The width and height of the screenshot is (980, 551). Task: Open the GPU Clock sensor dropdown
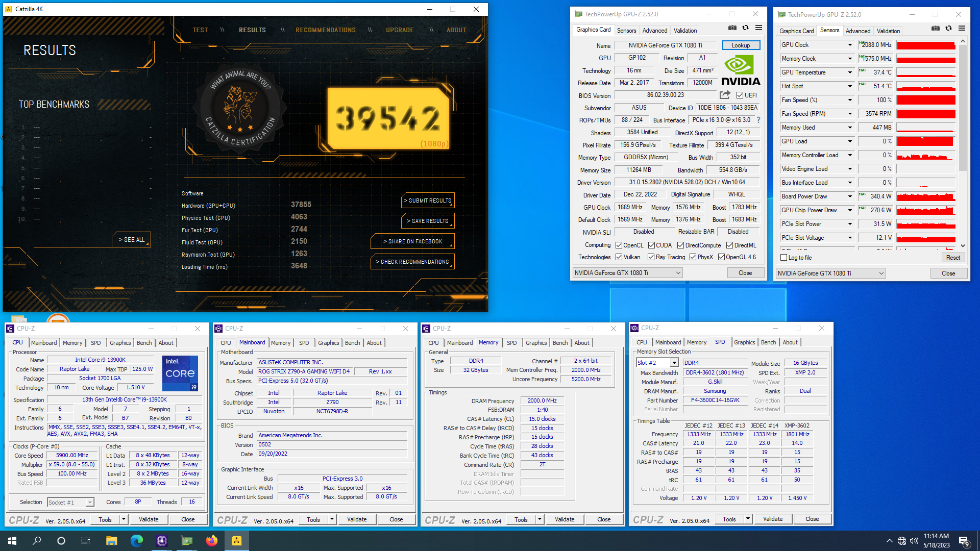[850, 45]
